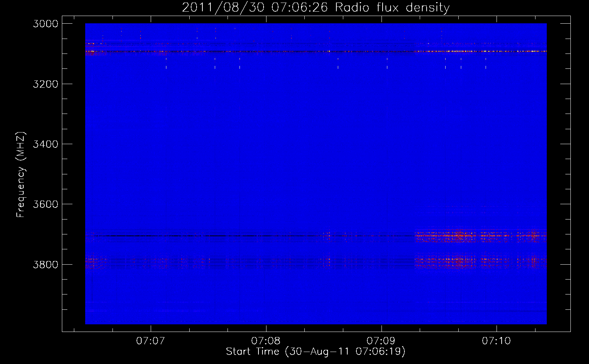
Task: Select the 3400 frequency axis label
Action: (46, 144)
